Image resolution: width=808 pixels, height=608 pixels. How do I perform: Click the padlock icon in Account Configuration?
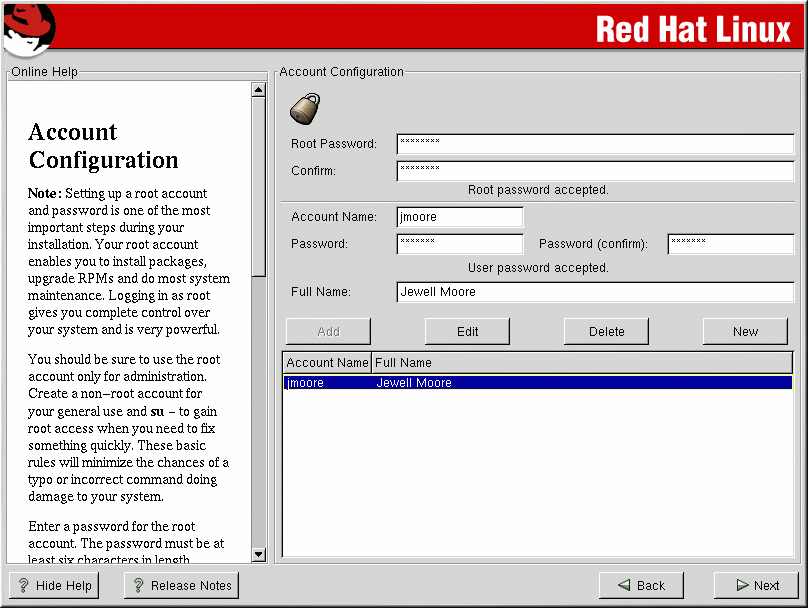tap(304, 109)
